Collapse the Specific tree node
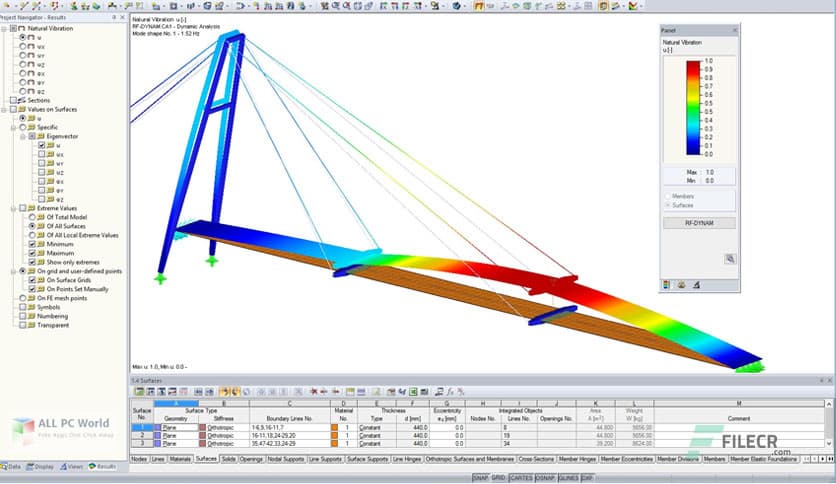 (x=14, y=127)
